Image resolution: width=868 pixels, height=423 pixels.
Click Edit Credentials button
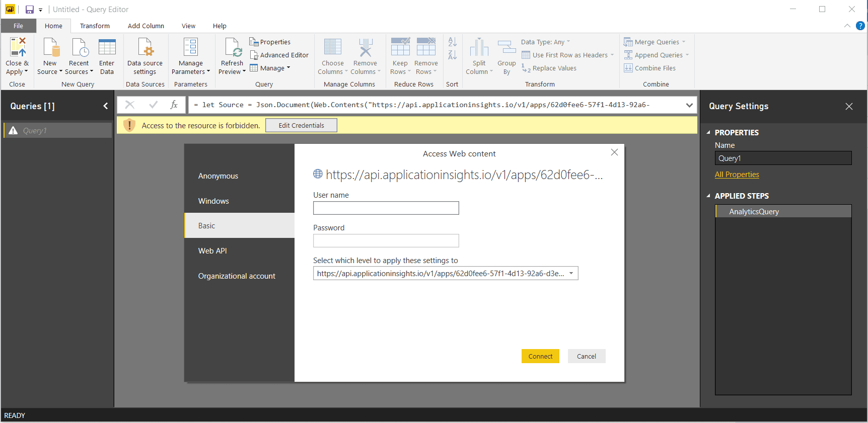[x=301, y=125]
